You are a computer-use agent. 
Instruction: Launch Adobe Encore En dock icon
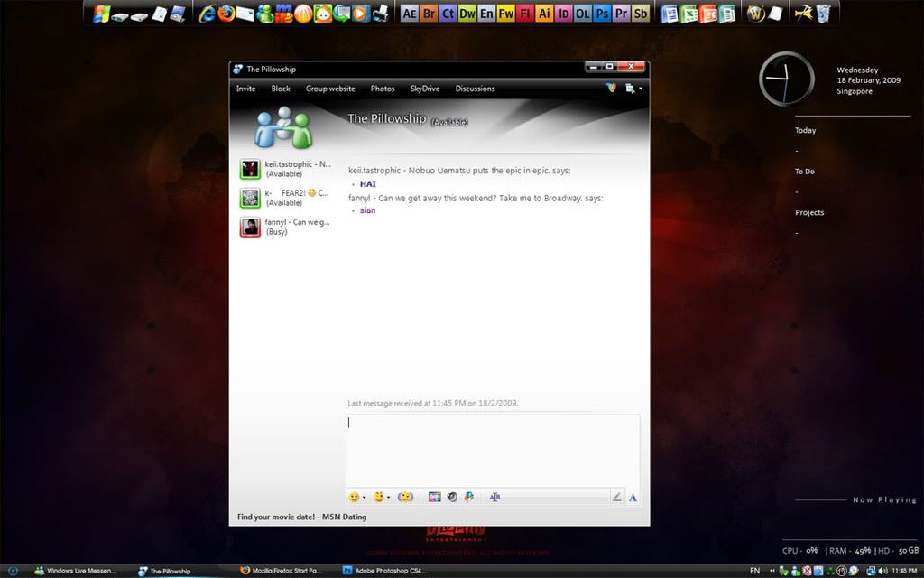pyautogui.click(x=486, y=14)
